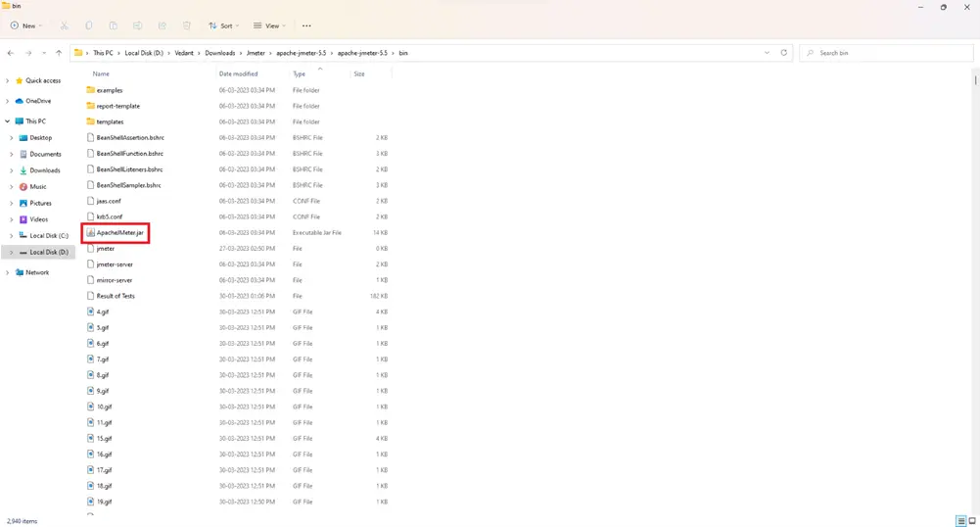Expand the Quick access tree node
This screenshot has width=980, height=527.
tap(7, 81)
